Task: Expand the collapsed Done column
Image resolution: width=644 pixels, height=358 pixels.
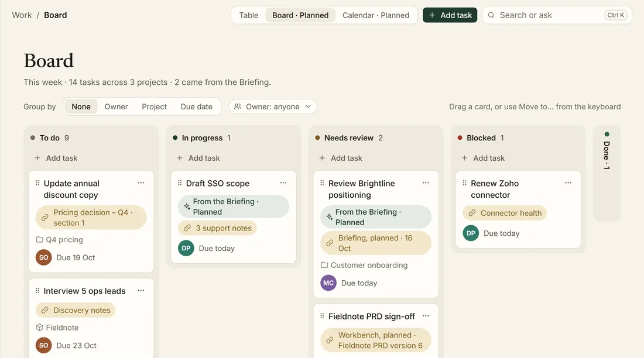Action: pyautogui.click(x=607, y=173)
